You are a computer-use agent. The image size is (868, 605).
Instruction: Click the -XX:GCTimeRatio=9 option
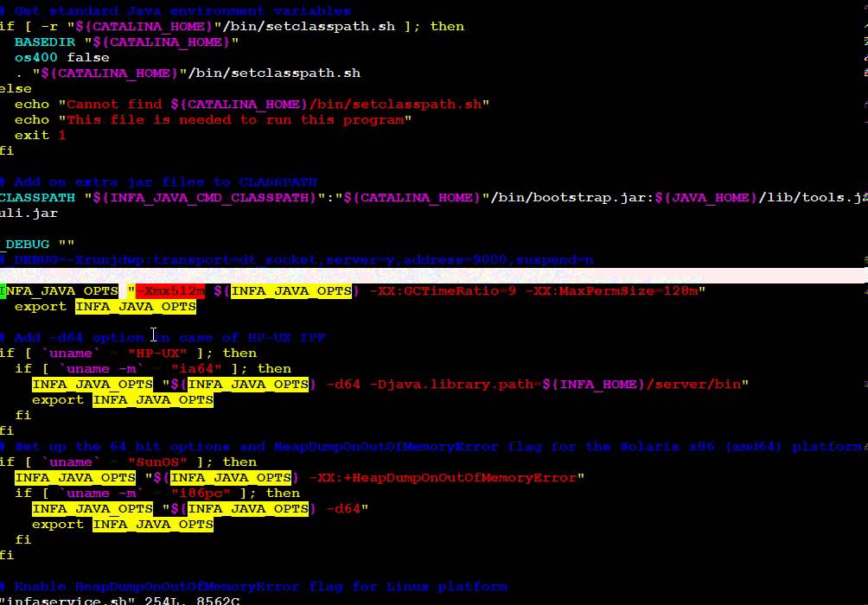tap(443, 291)
